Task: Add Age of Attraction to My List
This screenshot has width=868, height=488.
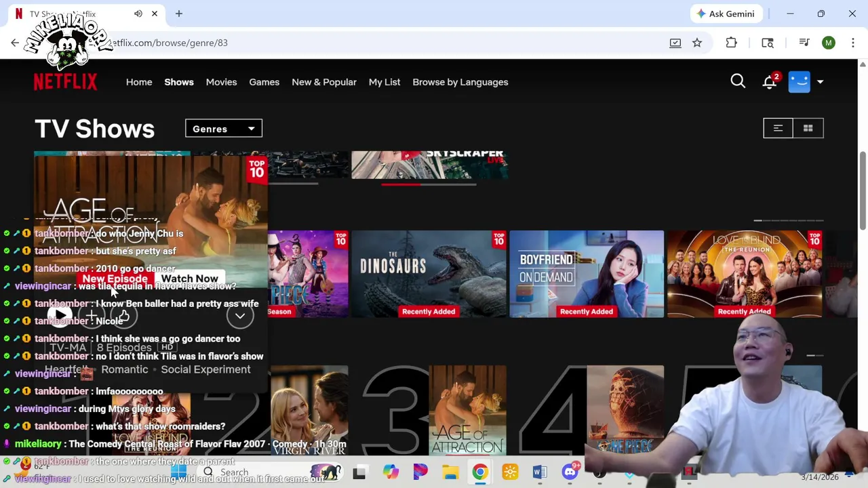Action: (x=92, y=316)
